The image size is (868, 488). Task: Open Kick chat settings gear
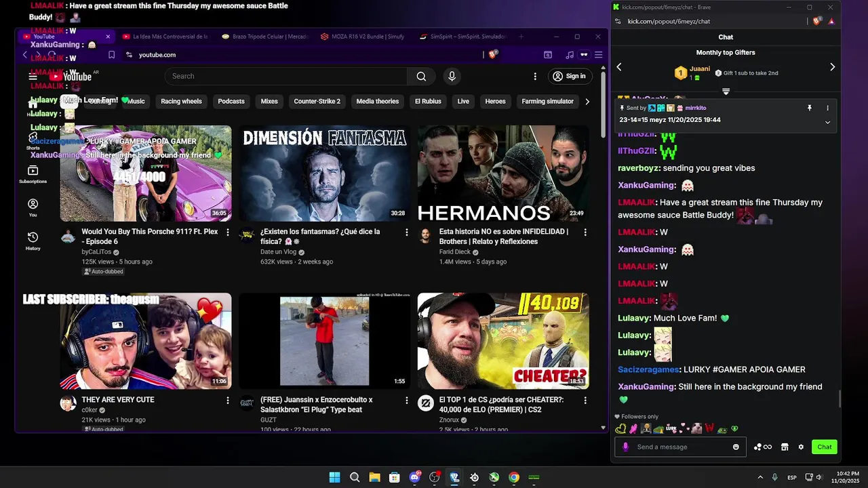(801, 447)
